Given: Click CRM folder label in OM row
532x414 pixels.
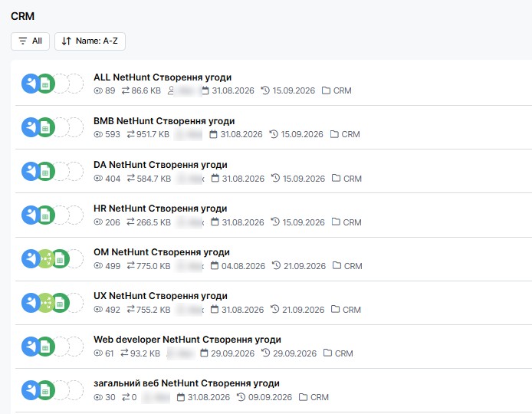Looking at the screenshot, I should [x=353, y=266].
